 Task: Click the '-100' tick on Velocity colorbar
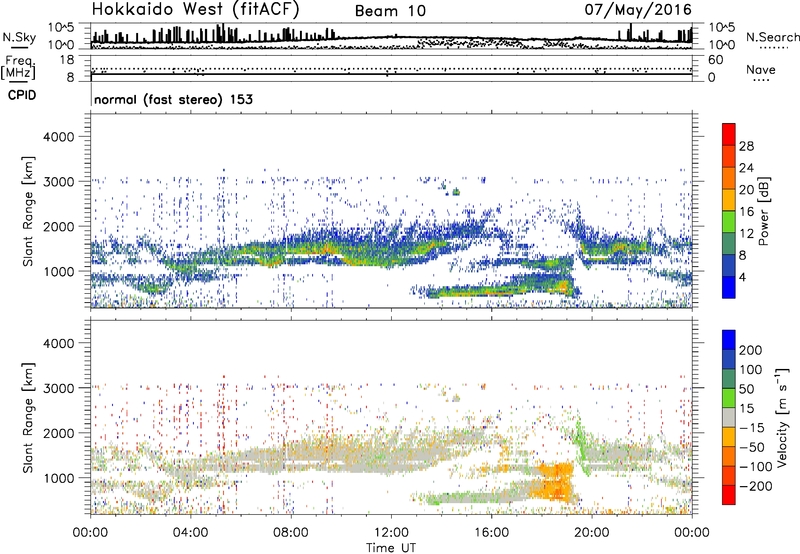[x=756, y=466]
